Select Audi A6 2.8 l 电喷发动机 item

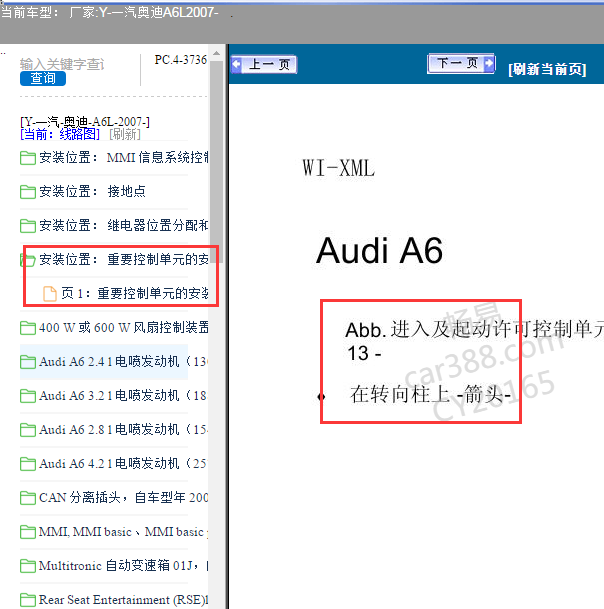click(x=124, y=430)
